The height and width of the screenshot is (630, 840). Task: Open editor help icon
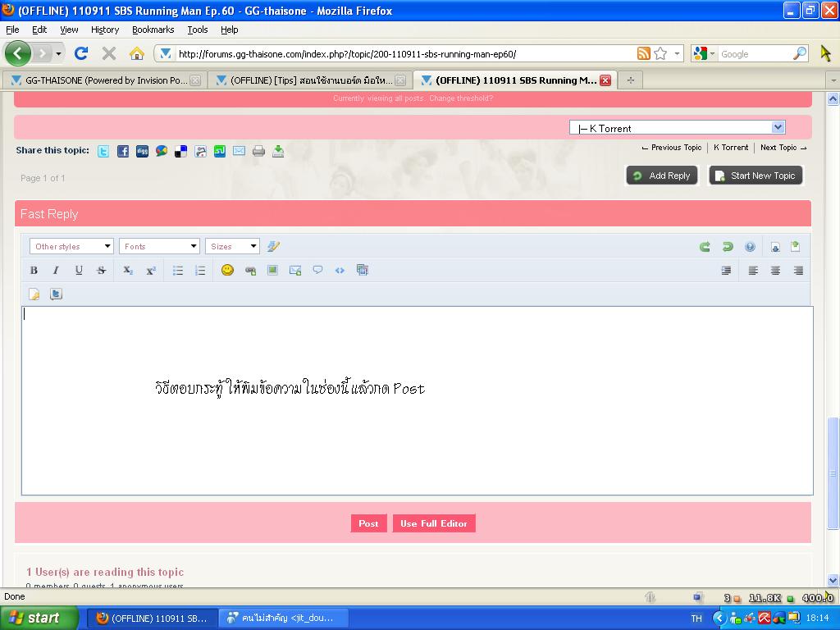[750, 246]
